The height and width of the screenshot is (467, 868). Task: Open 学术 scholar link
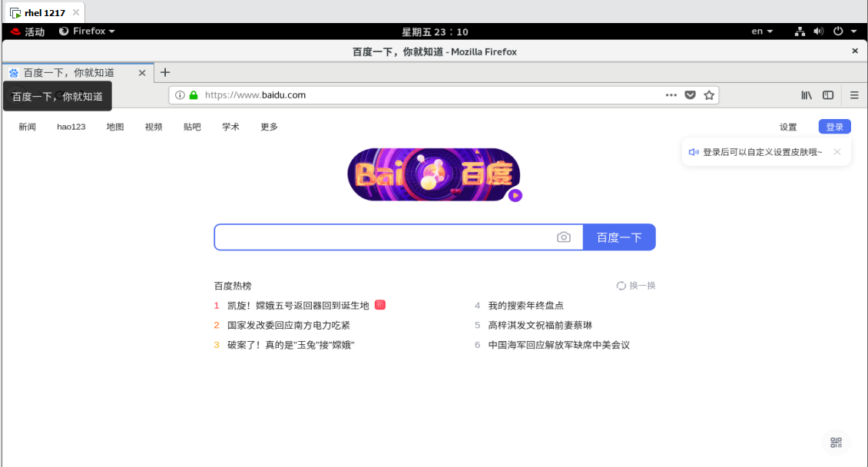[x=231, y=127]
